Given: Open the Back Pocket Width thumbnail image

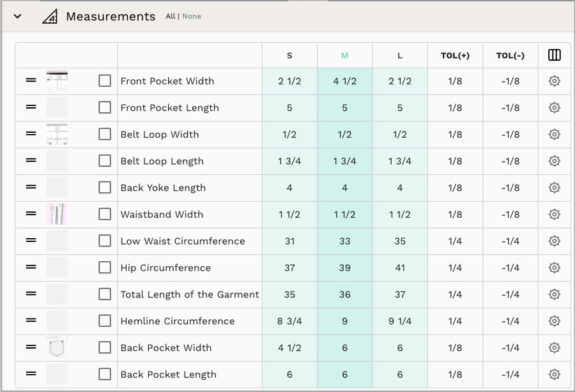Looking at the screenshot, I should click(x=57, y=347).
